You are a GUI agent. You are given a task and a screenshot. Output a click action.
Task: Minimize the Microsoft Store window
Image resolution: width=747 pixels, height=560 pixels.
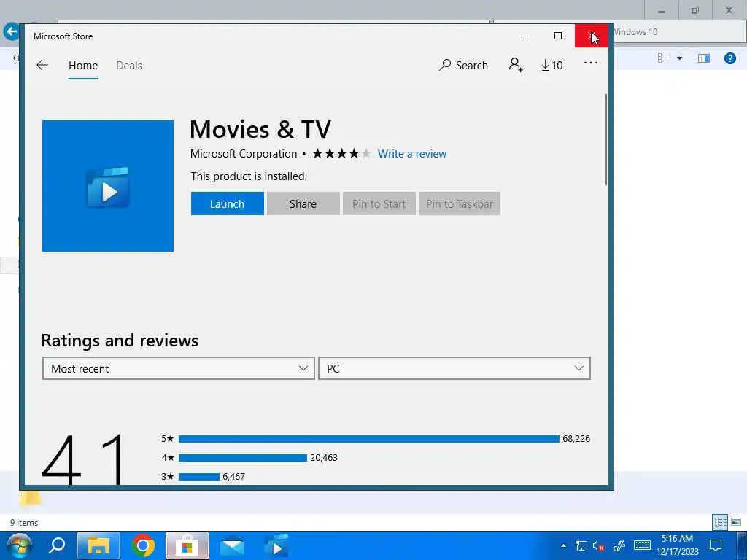[x=525, y=36]
